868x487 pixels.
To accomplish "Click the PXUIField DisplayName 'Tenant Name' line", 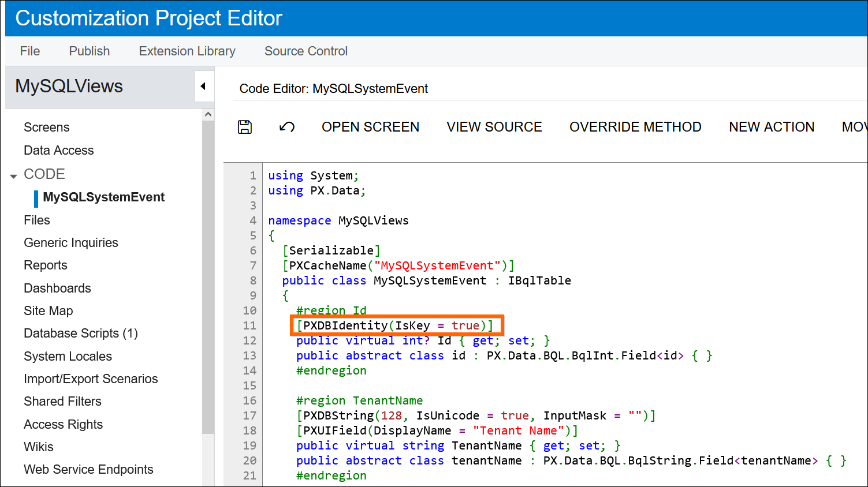I will [x=437, y=430].
